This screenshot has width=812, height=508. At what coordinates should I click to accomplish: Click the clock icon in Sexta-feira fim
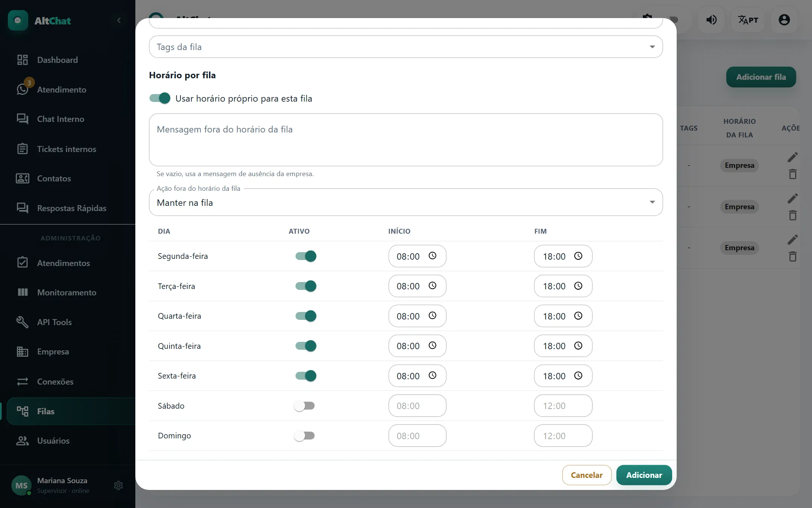pyautogui.click(x=578, y=376)
